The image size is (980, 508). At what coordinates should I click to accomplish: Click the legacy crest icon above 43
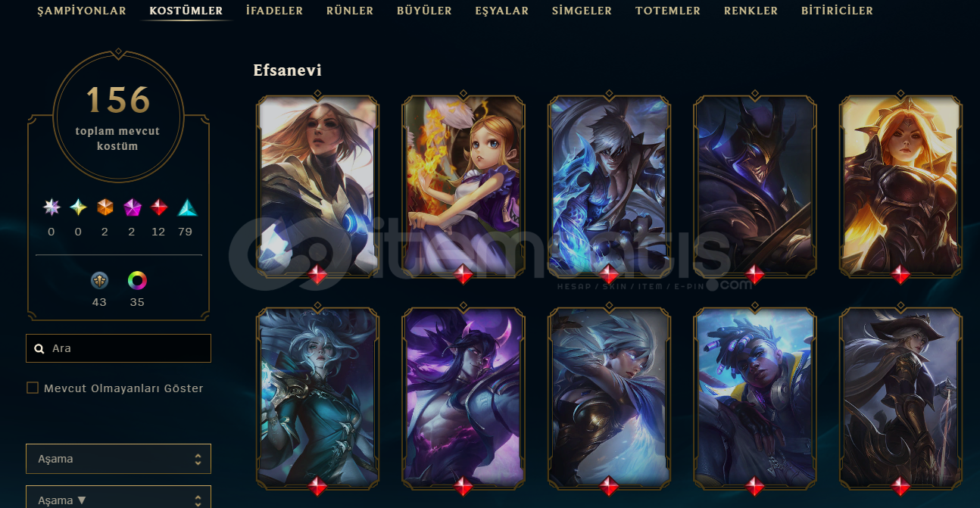(x=99, y=281)
